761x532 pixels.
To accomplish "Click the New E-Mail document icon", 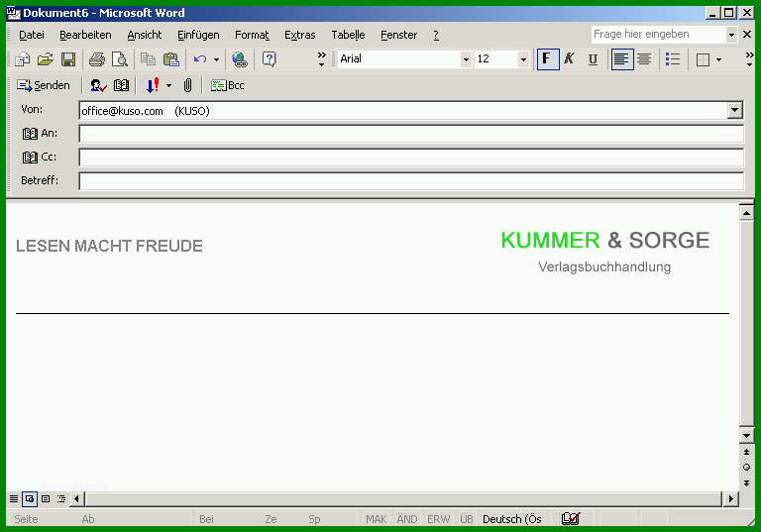I will [23, 59].
